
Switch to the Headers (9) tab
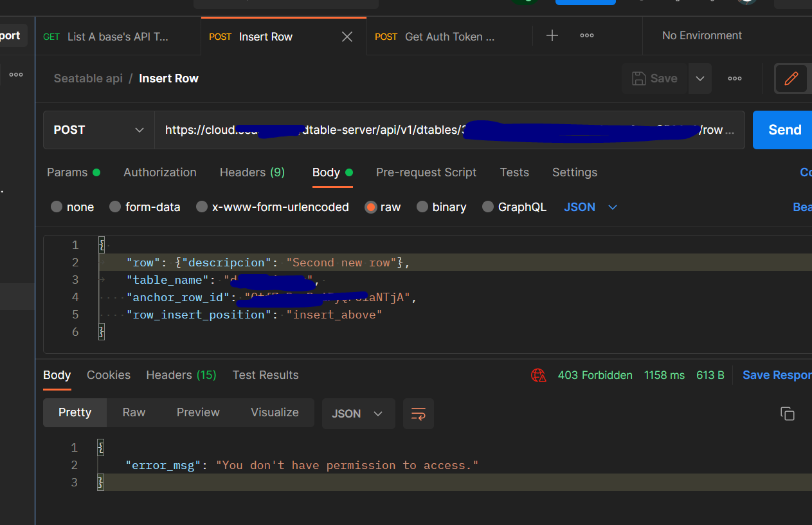(x=252, y=172)
